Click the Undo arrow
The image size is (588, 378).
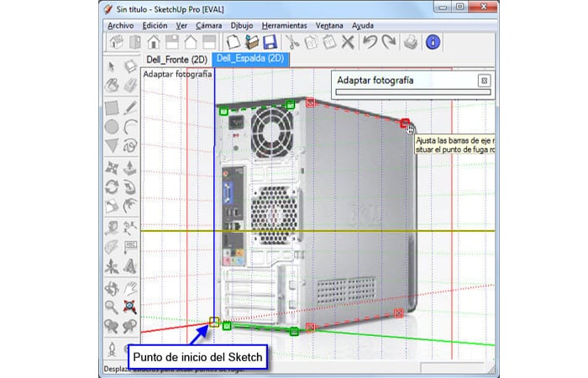pyautogui.click(x=370, y=42)
